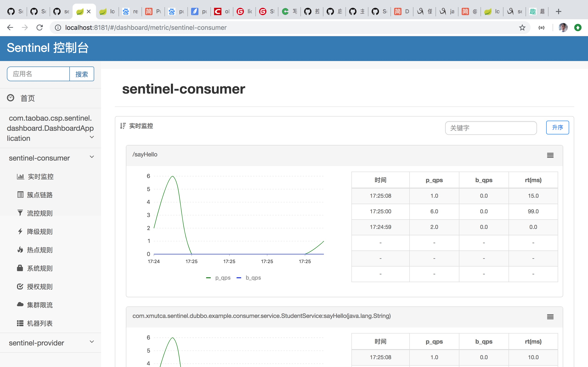Click the 升序 sort order button
Image resolution: width=588 pixels, height=367 pixels.
[557, 128]
